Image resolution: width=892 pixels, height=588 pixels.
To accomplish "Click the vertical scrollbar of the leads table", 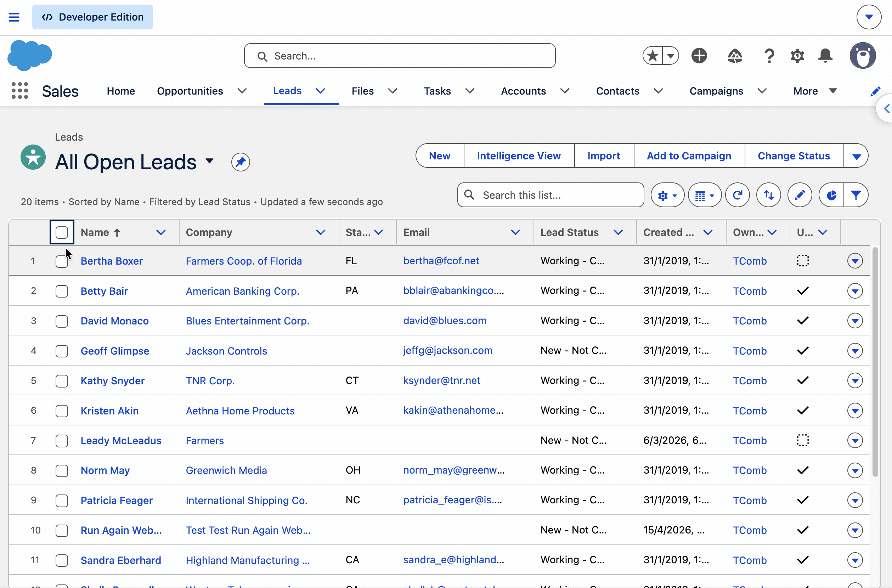I will coord(875,362).
